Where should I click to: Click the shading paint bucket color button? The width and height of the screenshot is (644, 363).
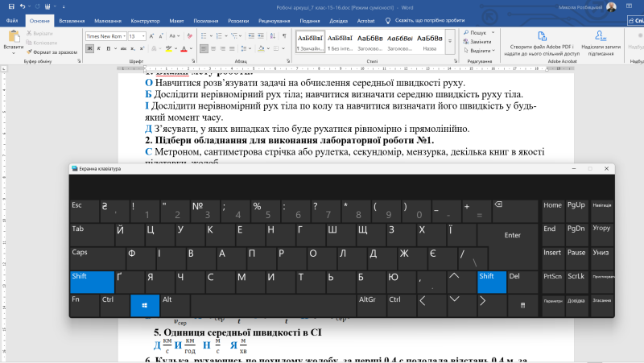[x=261, y=48]
